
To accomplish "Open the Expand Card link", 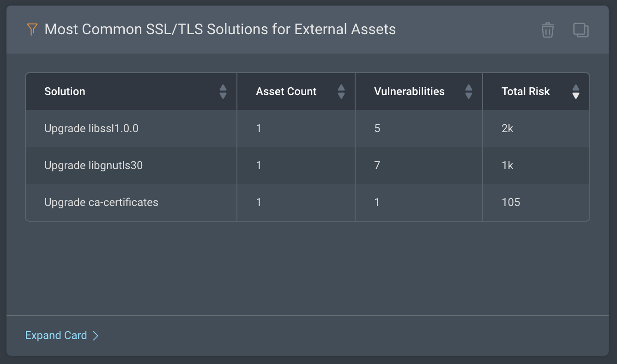I will point(56,335).
